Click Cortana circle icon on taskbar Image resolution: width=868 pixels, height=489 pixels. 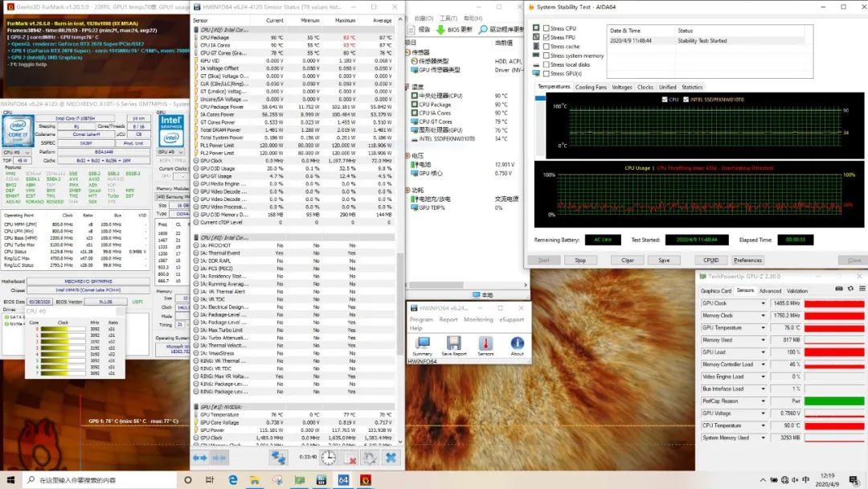(187, 479)
